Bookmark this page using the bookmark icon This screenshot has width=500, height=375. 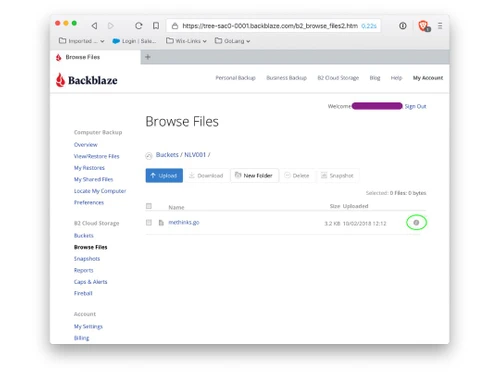tap(156, 26)
